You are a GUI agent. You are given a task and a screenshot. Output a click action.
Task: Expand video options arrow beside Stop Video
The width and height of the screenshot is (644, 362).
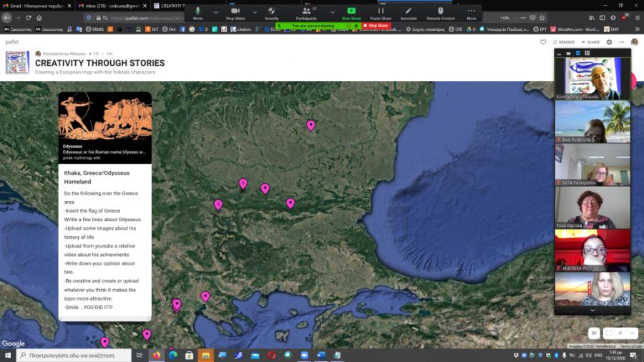click(x=255, y=12)
